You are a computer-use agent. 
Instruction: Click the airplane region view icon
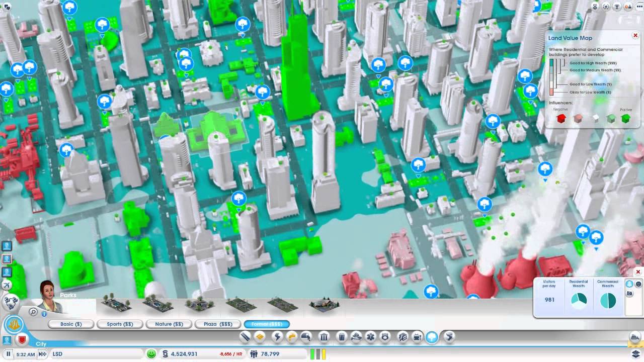point(7,285)
